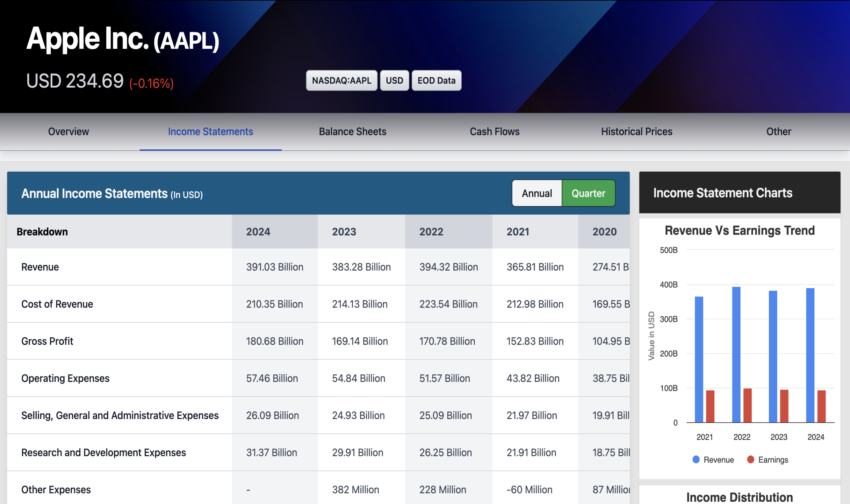This screenshot has height=504, width=850.
Task: Select Selling, General and Administrative Expenses label
Action: (x=120, y=415)
